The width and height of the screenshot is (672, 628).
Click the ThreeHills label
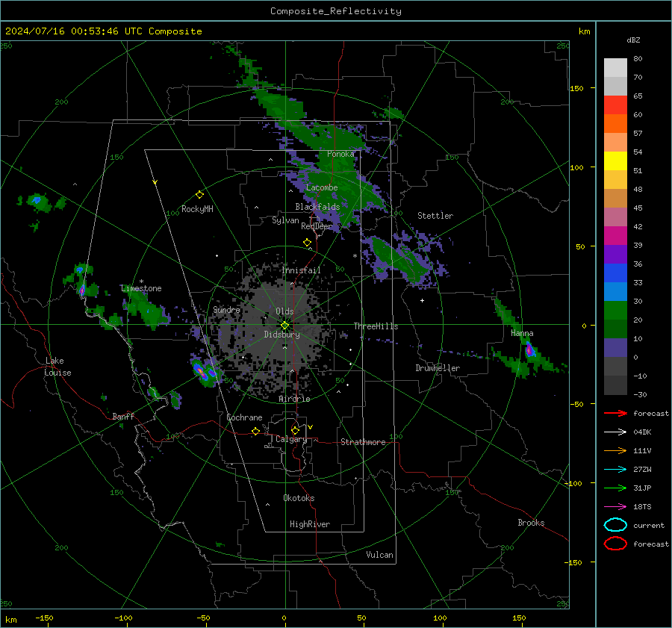click(376, 326)
